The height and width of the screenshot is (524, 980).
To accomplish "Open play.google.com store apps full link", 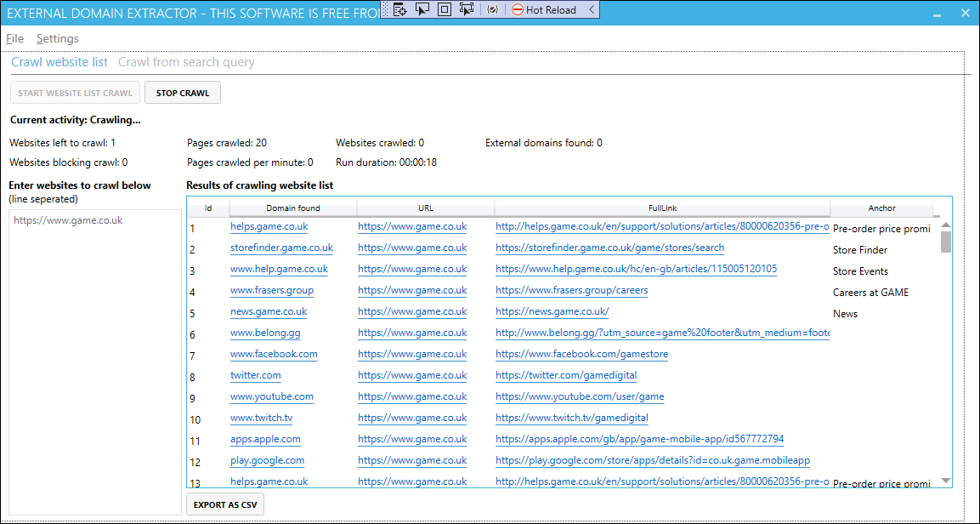I will (x=653, y=460).
